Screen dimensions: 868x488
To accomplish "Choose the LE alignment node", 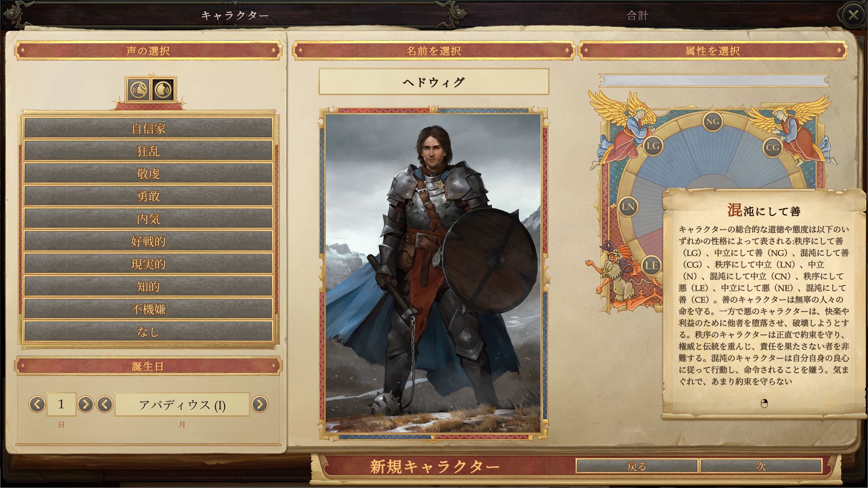I will (x=651, y=265).
